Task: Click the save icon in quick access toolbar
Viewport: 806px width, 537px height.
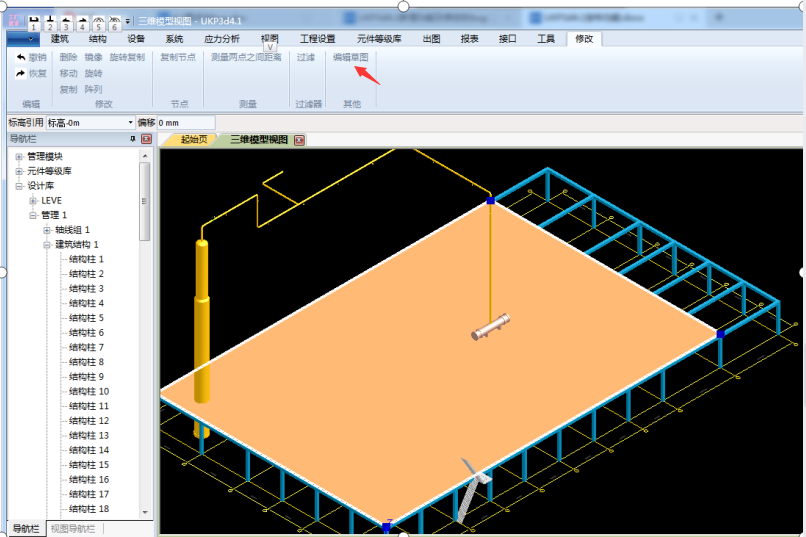Action: [33, 21]
